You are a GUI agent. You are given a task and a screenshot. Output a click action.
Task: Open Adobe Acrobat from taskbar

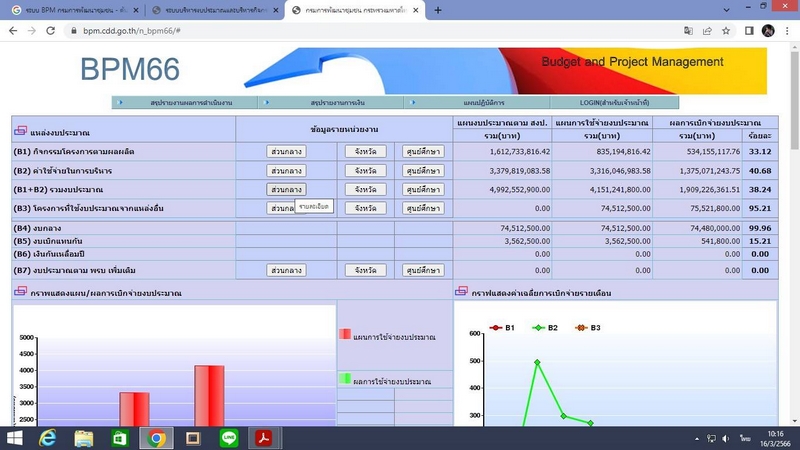tap(264, 438)
